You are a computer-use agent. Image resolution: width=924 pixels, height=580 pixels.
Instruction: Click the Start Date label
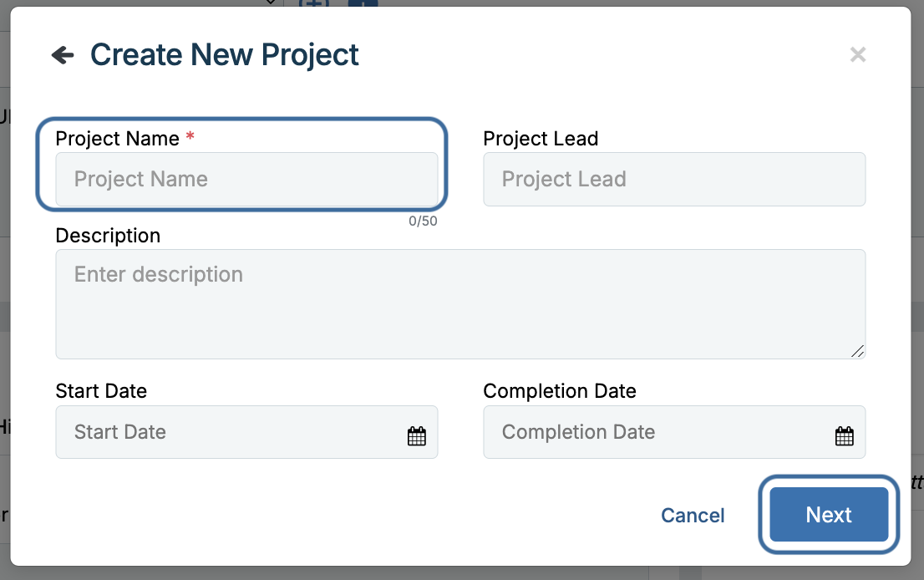(x=101, y=391)
